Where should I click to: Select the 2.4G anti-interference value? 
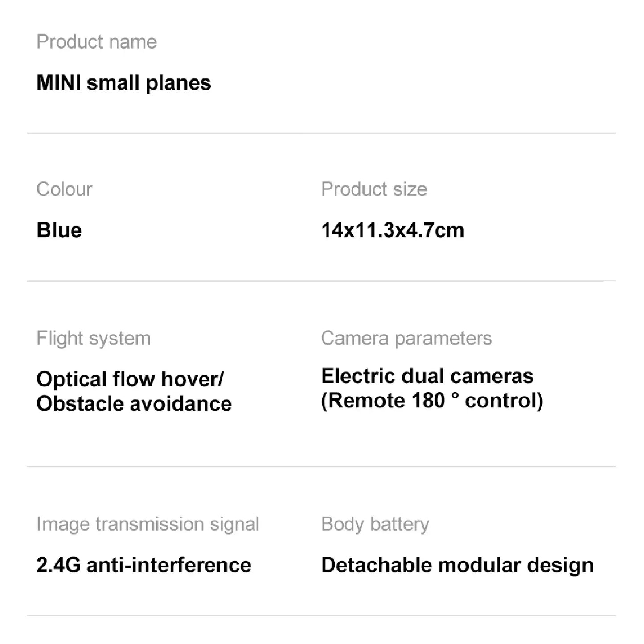[x=144, y=565]
